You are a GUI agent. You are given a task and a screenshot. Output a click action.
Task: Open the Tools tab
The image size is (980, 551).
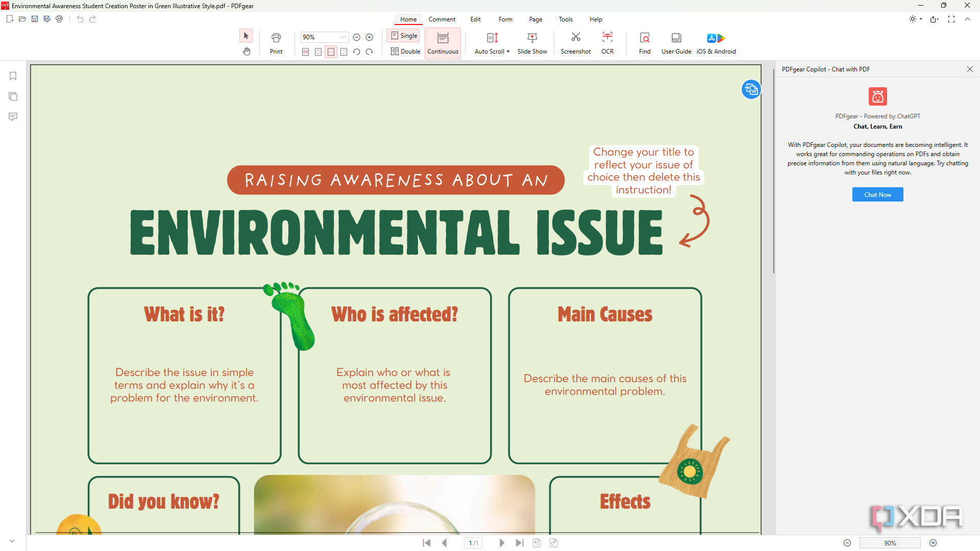click(566, 19)
